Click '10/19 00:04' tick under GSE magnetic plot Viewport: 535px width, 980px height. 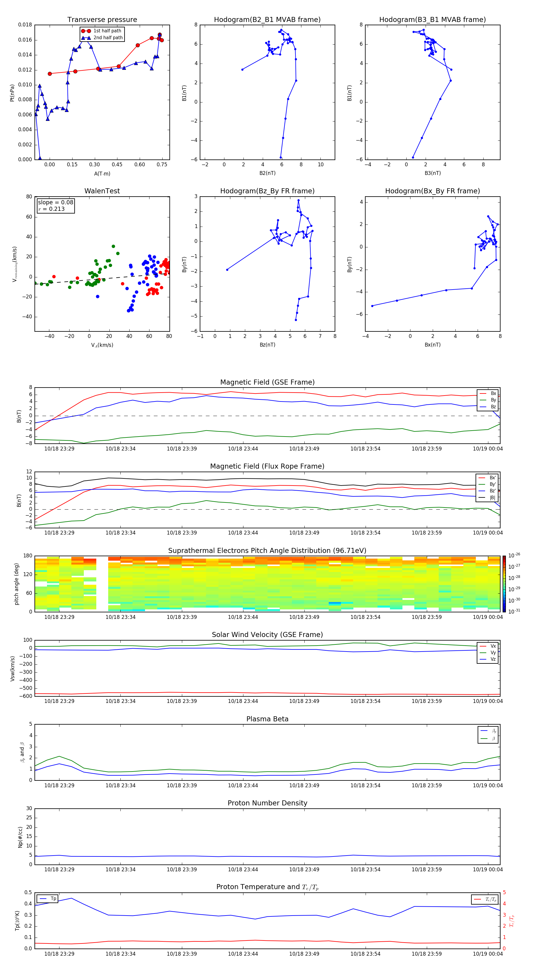487,449
